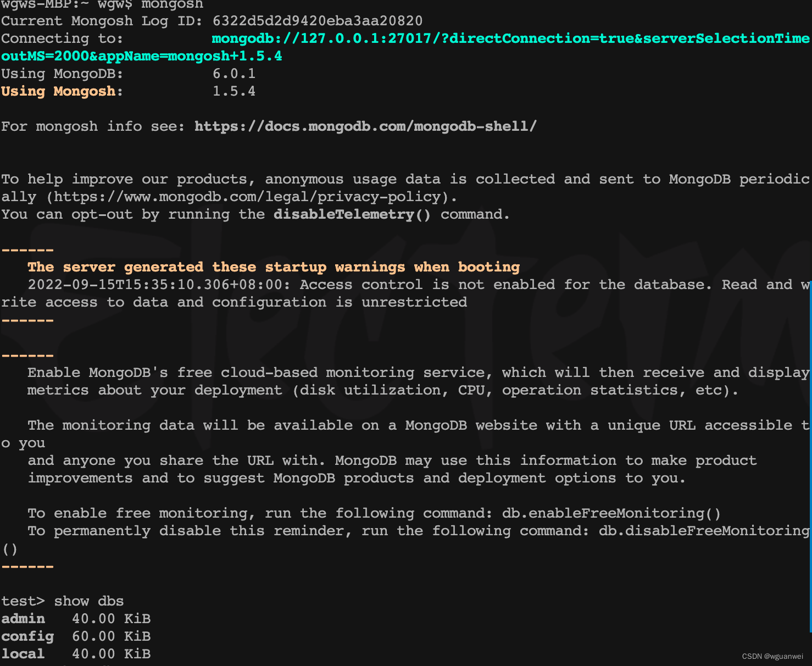
Task: Click the 40.00 KiB size next to admin
Action: (111, 619)
